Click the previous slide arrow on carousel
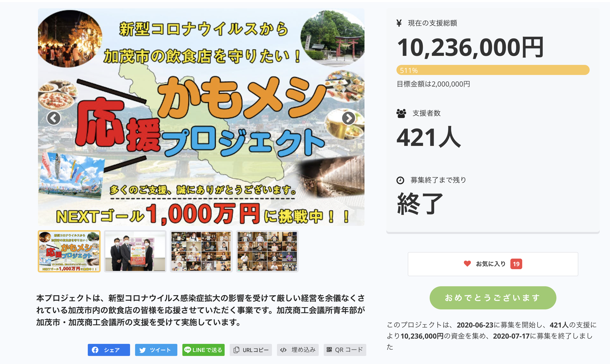The height and width of the screenshot is (364, 610). coord(54,118)
